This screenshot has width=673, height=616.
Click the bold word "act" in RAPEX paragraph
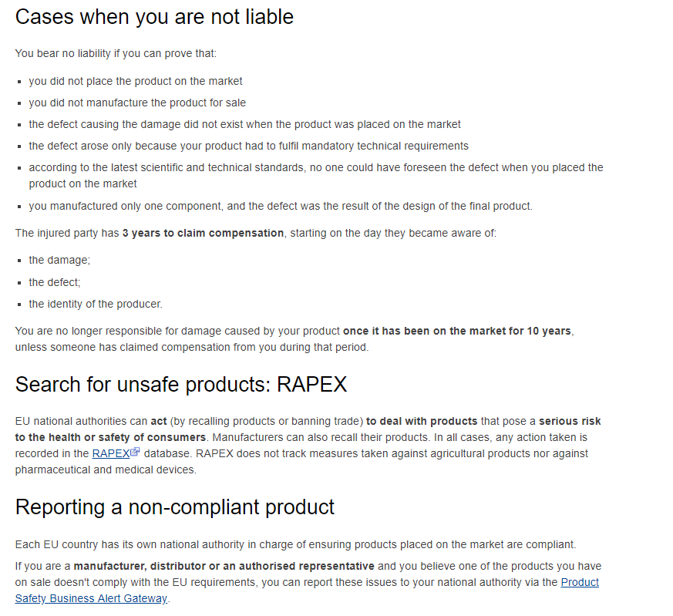click(159, 421)
